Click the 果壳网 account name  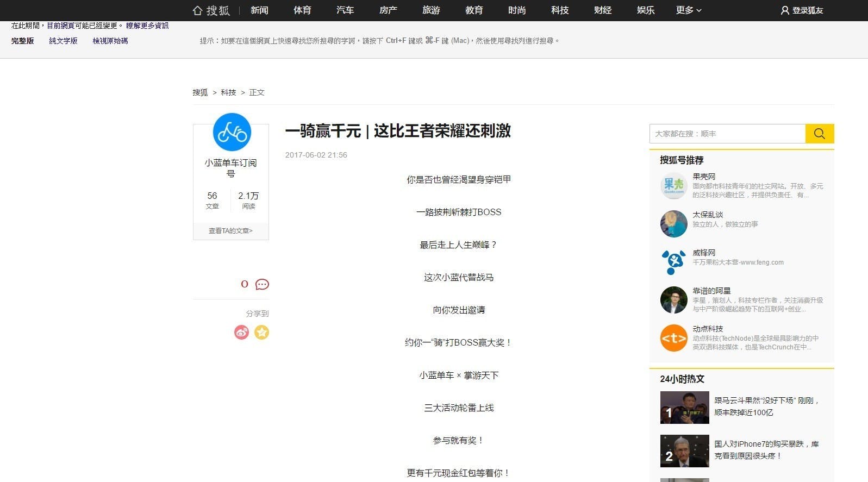(x=704, y=177)
